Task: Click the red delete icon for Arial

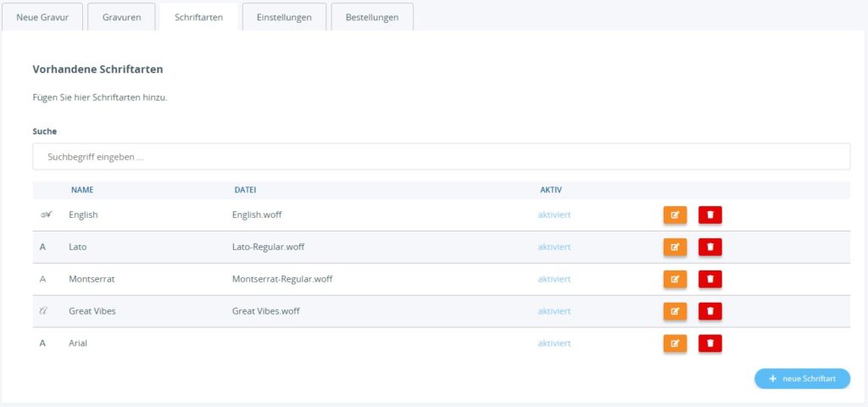Action: coord(709,343)
